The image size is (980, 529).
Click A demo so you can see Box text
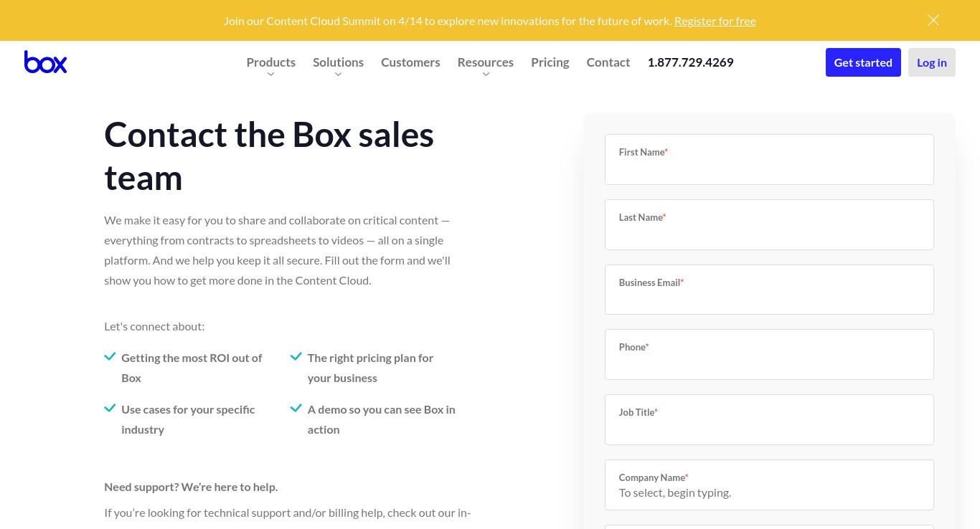(x=381, y=419)
